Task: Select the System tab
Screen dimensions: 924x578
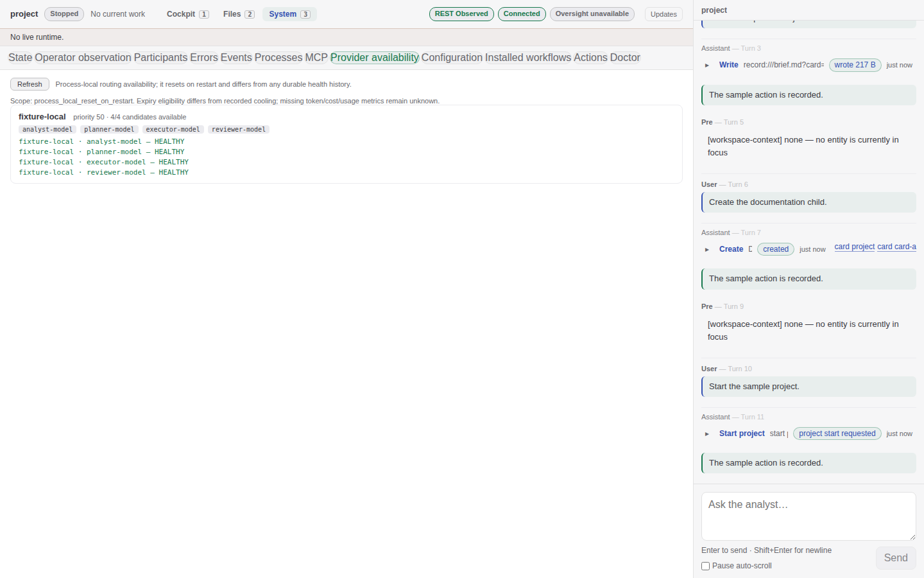Action: tap(289, 14)
